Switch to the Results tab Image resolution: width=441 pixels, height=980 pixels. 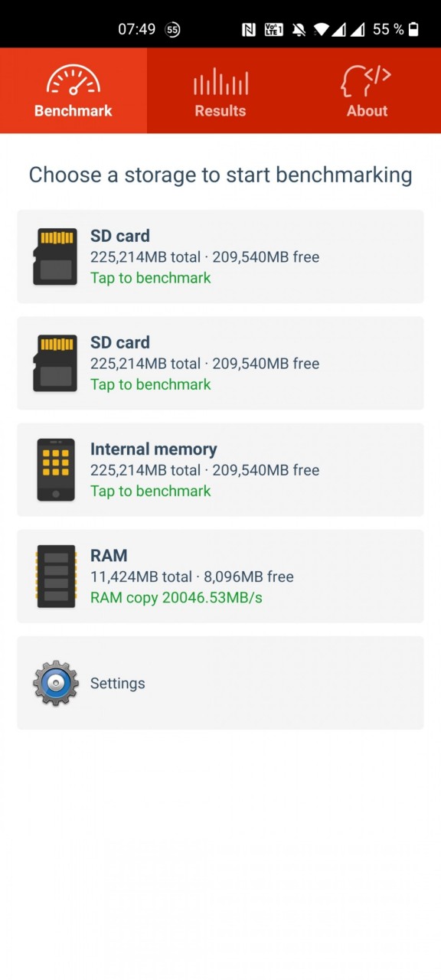[220, 90]
